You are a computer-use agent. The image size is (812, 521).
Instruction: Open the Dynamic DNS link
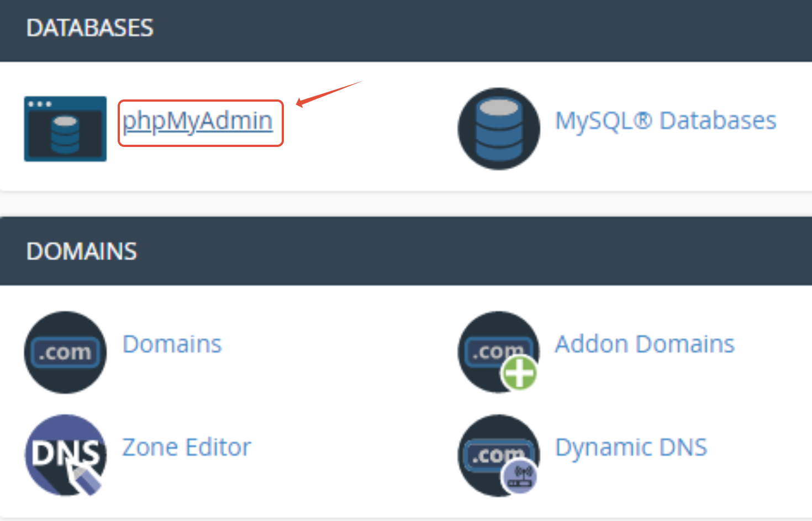point(631,448)
